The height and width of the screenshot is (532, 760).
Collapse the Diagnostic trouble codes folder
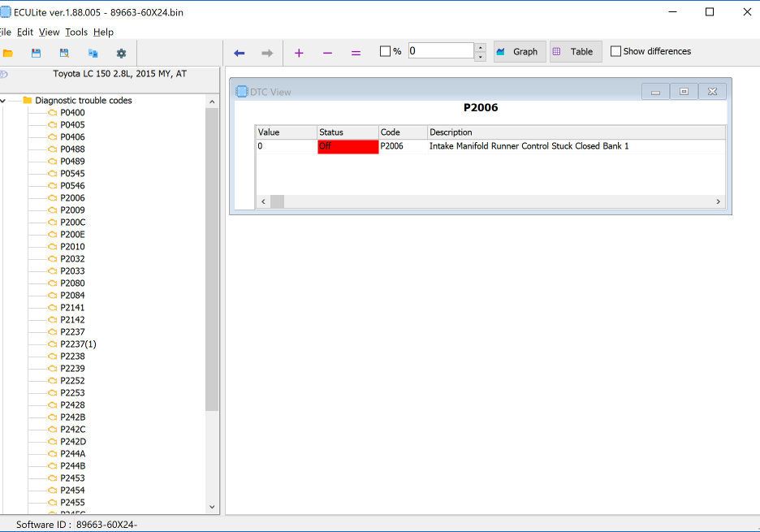(x=2, y=101)
